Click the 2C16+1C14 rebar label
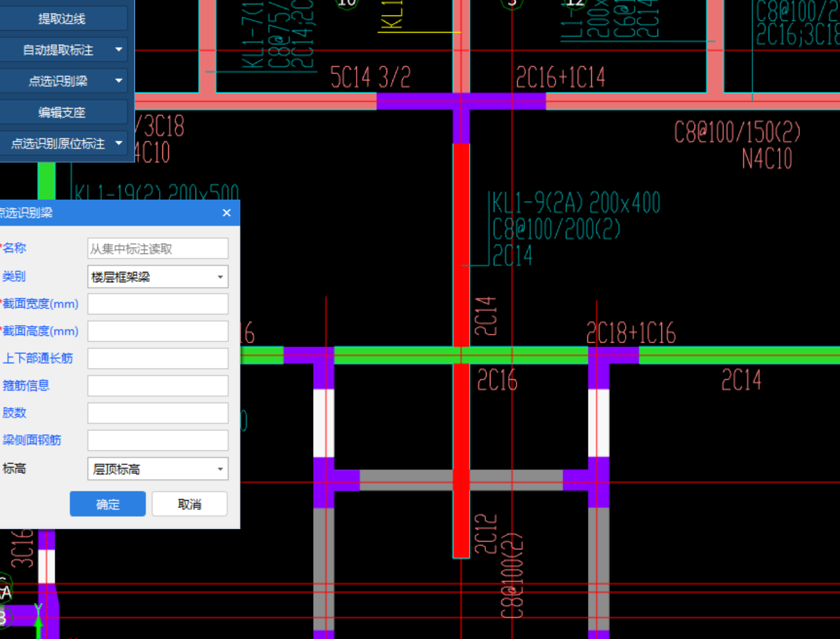The image size is (840, 639). 560,77
